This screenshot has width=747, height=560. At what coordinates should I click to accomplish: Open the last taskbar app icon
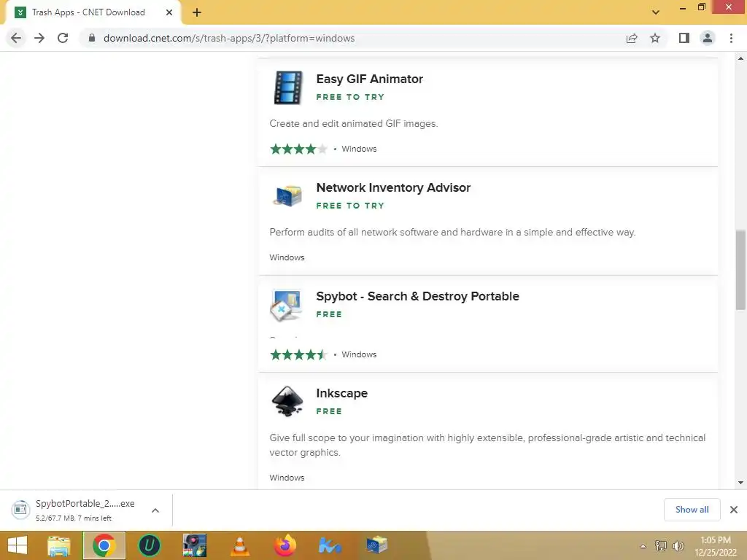click(376, 545)
